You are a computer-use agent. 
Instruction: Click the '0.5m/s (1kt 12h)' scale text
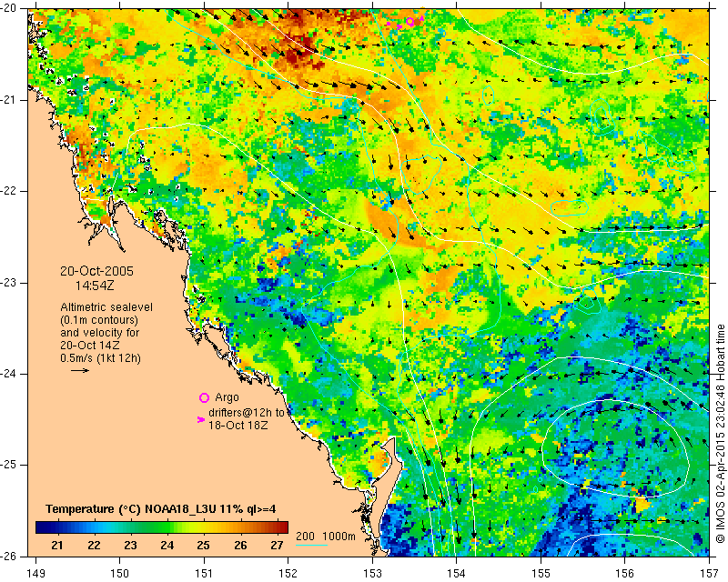coord(101,358)
